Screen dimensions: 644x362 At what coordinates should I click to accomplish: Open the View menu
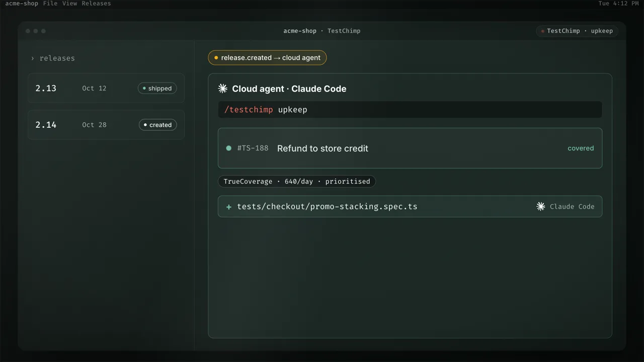pyautogui.click(x=69, y=4)
